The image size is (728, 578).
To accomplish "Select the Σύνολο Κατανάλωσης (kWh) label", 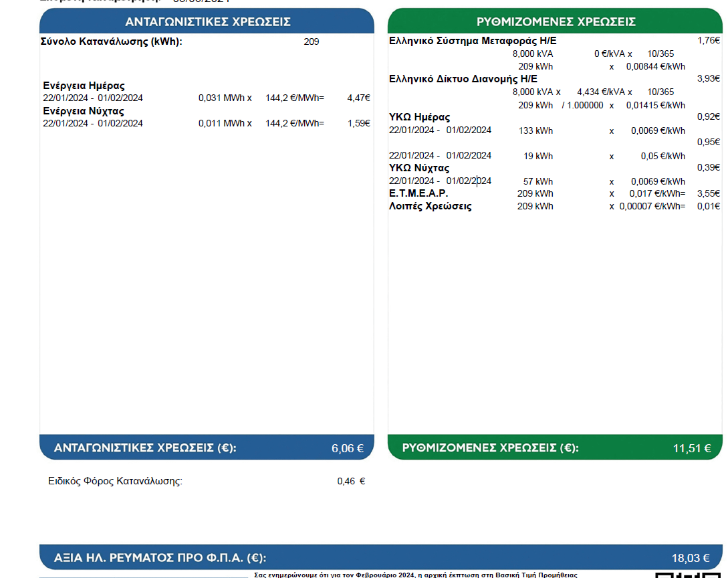I will tap(112, 42).
